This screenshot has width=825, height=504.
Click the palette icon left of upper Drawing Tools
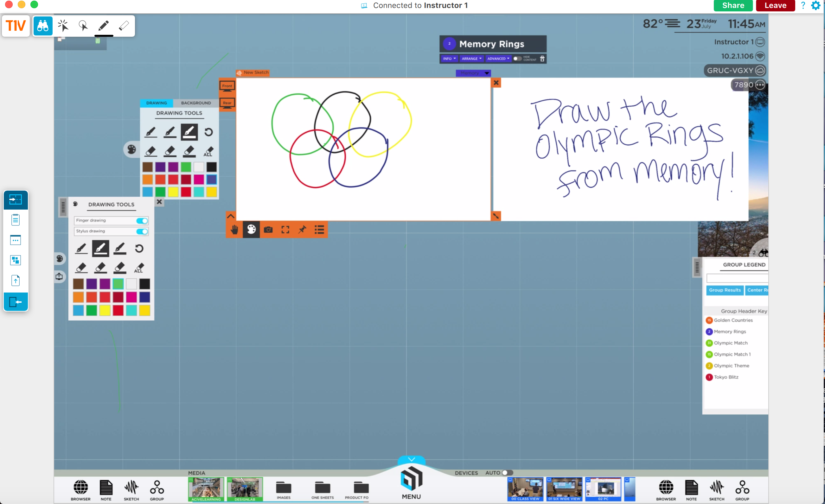point(131,149)
